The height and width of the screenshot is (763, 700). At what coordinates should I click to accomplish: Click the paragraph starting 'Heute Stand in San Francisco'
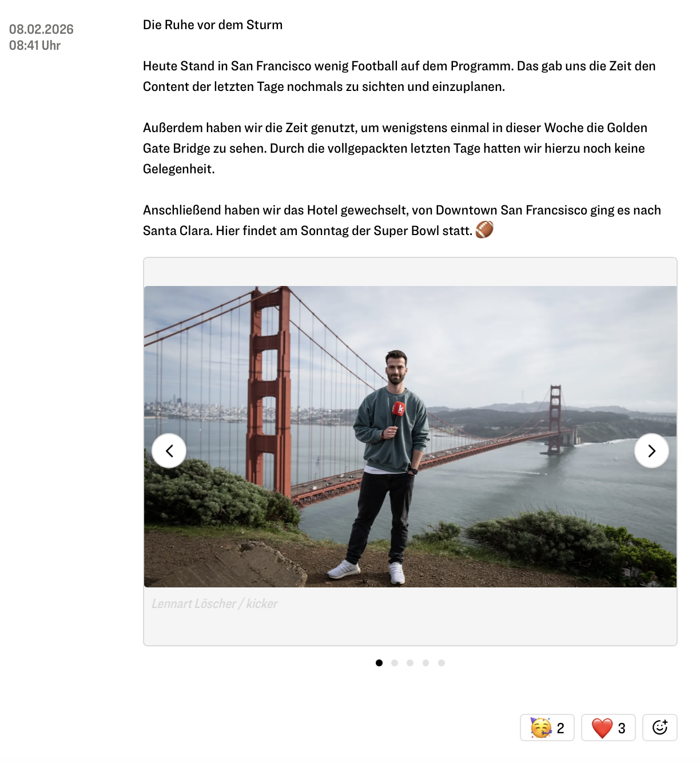pos(399,76)
